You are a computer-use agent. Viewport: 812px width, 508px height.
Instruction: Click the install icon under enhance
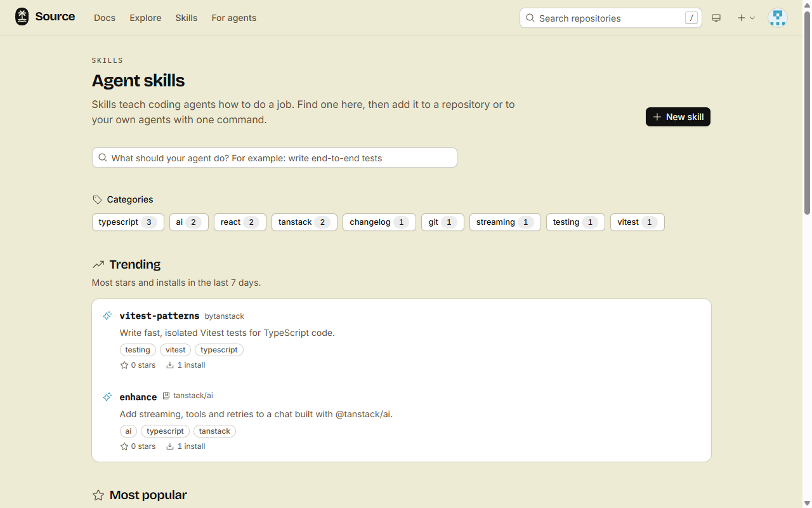(x=170, y=446)
